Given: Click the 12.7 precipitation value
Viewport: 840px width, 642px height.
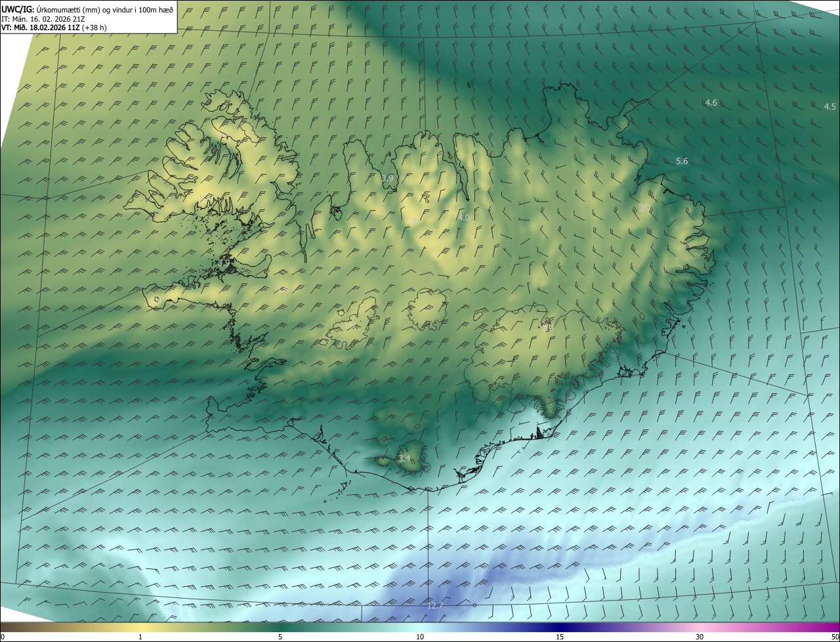Looking at the screenshot, I should (435, 605).
